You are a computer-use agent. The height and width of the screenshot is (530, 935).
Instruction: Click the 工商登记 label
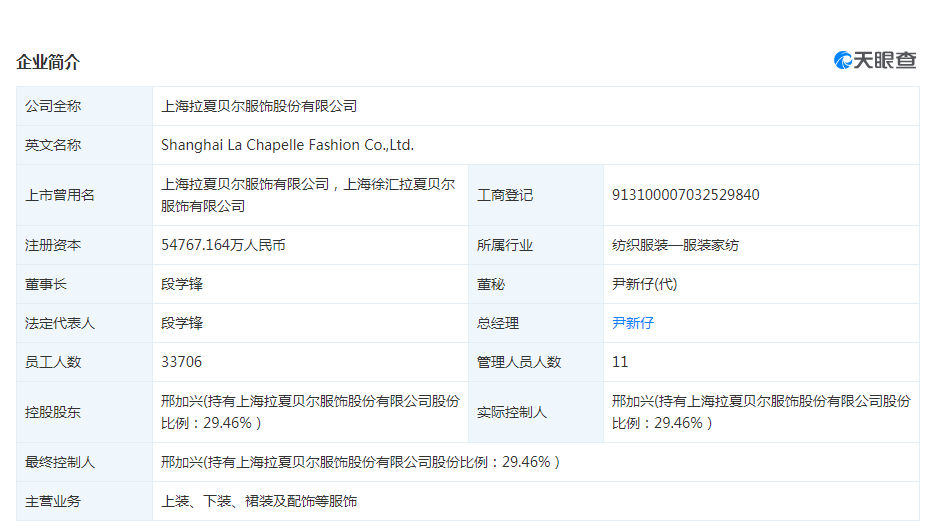point(504,195)
